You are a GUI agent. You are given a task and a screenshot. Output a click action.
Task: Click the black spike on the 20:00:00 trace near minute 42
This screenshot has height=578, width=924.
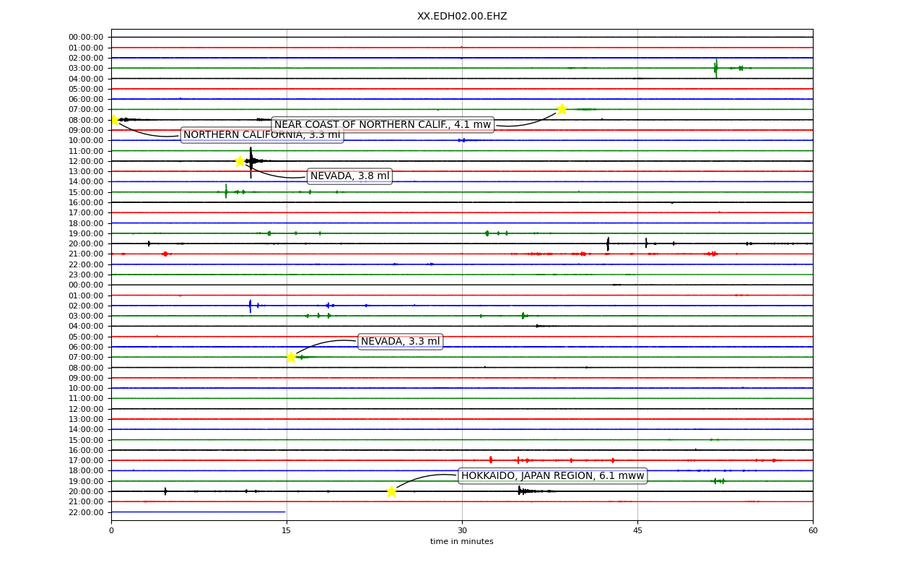point(608,243)
